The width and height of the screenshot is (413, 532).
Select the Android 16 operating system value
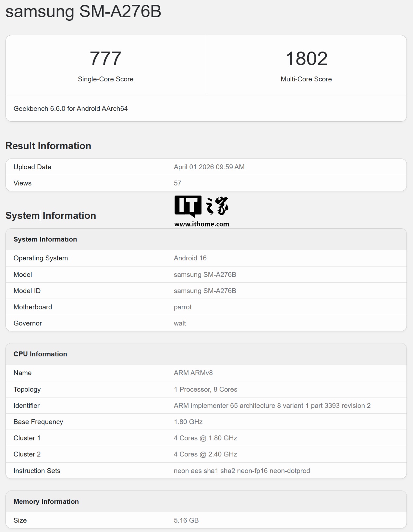(190, 258)
